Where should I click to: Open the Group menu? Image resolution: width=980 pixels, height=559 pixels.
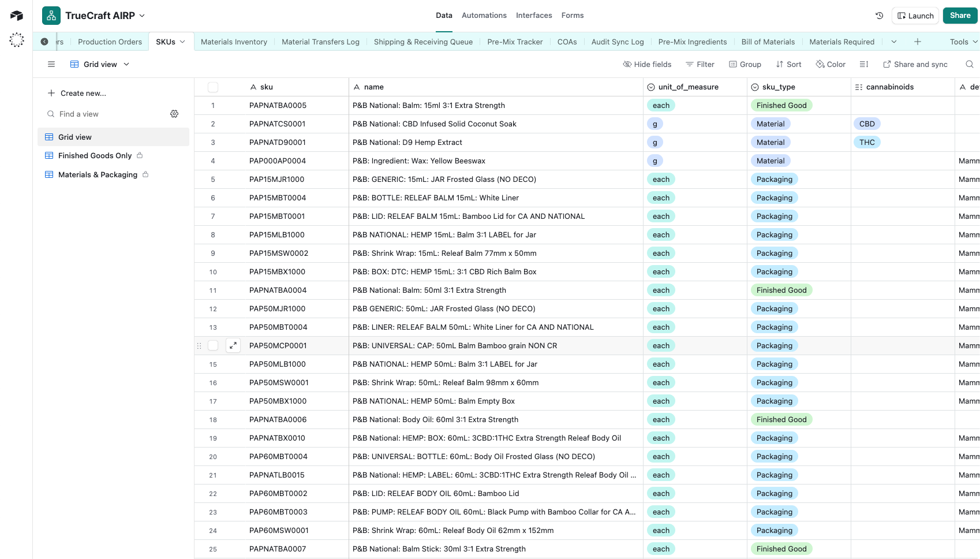(x=745, y=64)
